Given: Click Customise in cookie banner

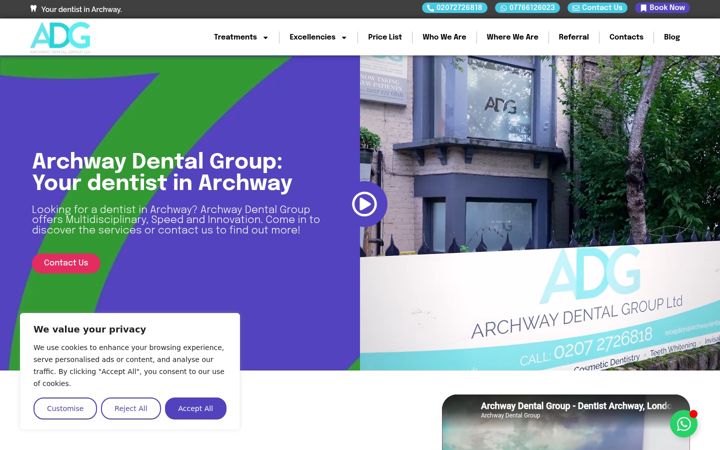Looking at the screenshot, I should click(65, 408).
